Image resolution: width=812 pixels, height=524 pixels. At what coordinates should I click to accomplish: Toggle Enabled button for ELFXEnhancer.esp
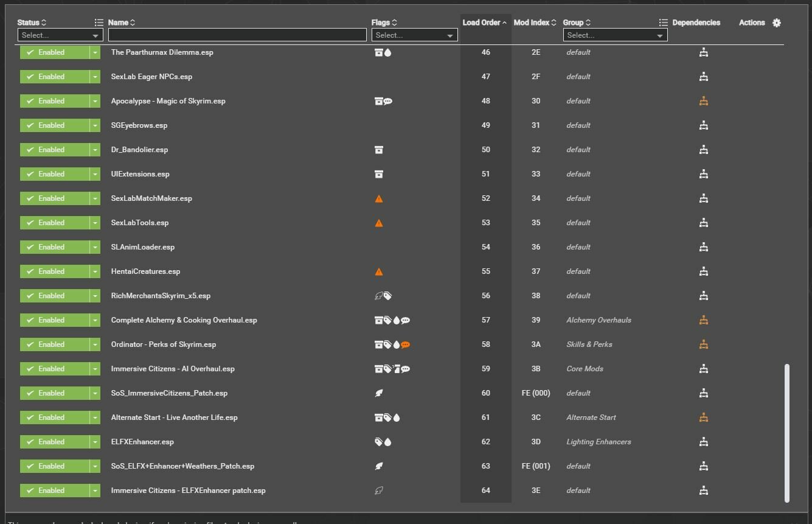54,442
